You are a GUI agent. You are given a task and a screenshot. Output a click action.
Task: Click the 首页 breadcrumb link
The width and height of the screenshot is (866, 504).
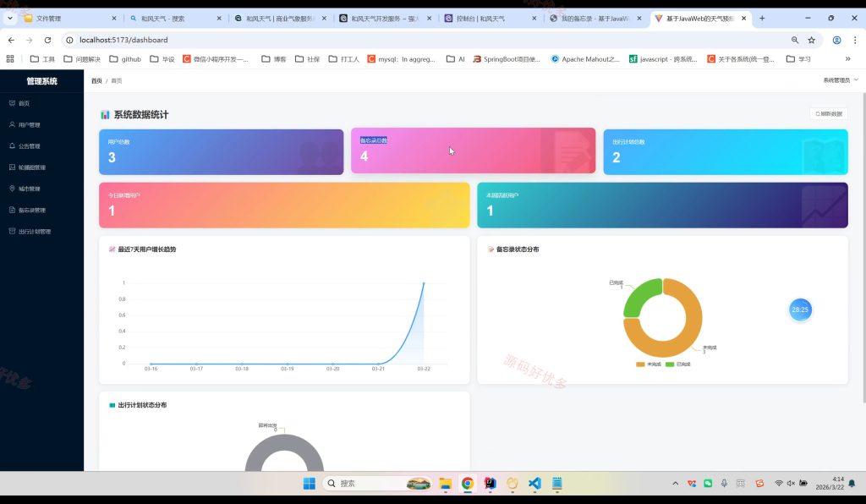(x=96, y=80)
